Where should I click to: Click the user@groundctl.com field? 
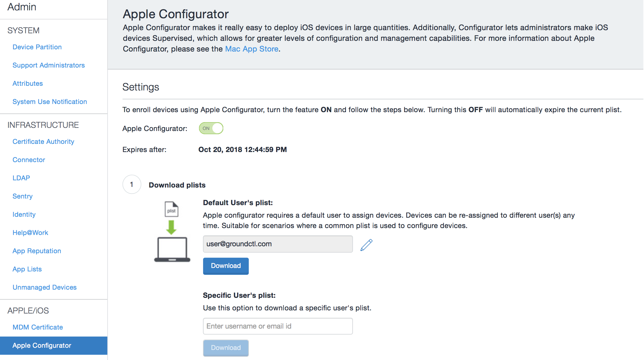[x=278, y=244]
